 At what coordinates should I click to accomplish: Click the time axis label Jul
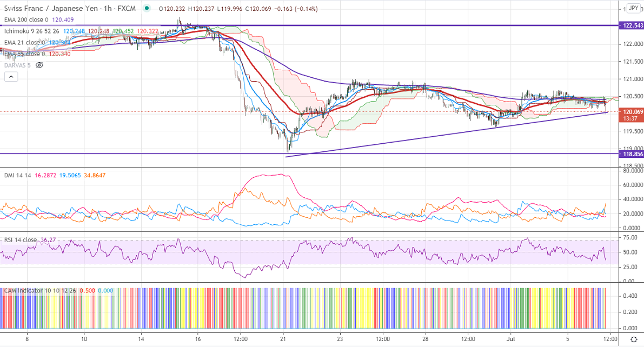tap(510, 339)
